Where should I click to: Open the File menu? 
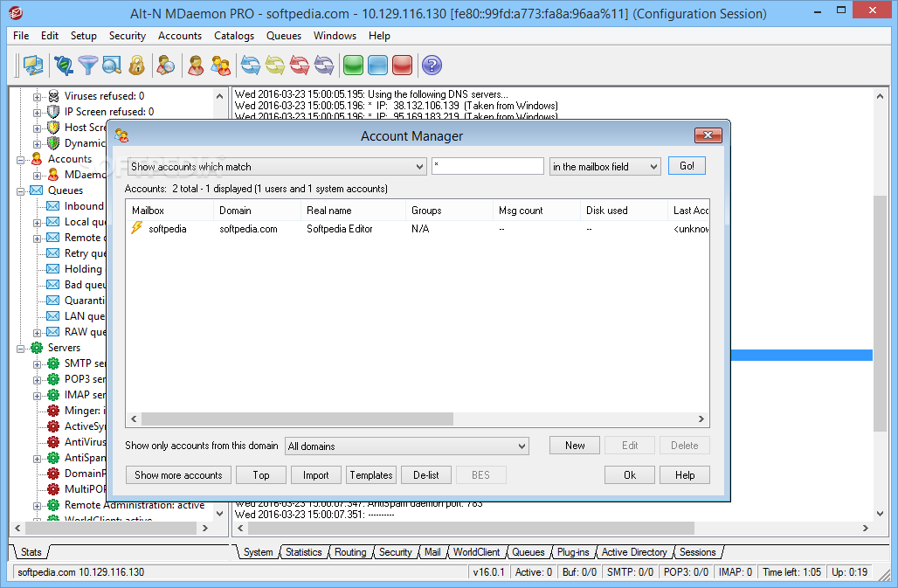pos(21,36)
